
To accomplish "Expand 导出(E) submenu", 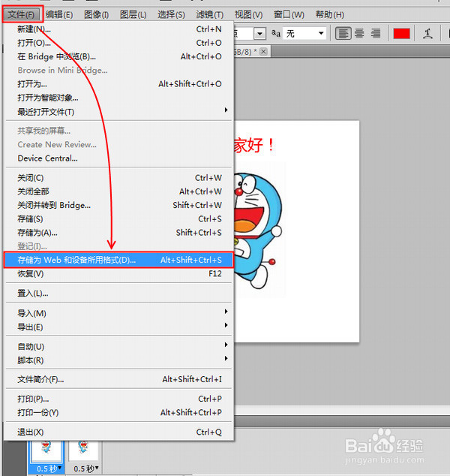I will [x=118, y=327].
